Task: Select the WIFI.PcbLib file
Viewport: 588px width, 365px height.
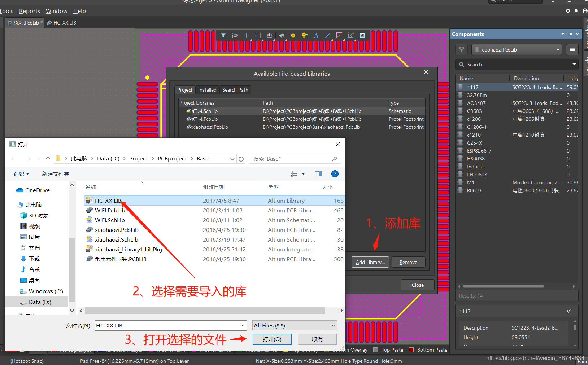Action: pyautogui.click(x=214, y=210)
